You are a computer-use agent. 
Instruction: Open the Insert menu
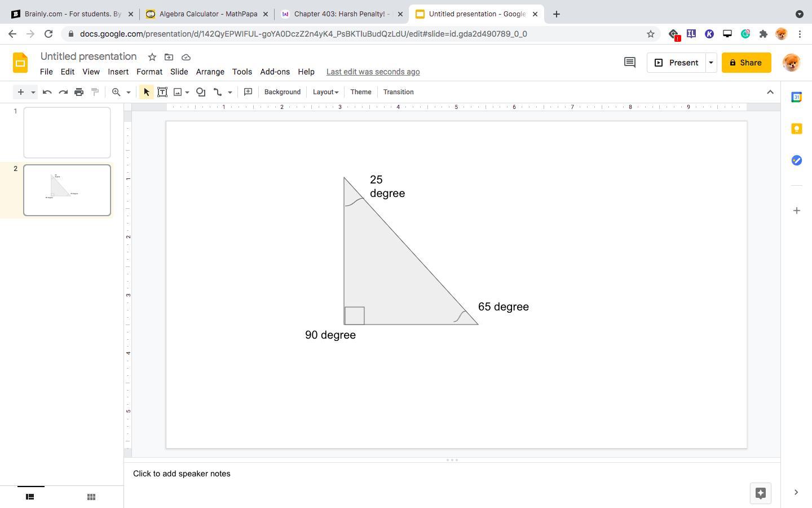118,72
